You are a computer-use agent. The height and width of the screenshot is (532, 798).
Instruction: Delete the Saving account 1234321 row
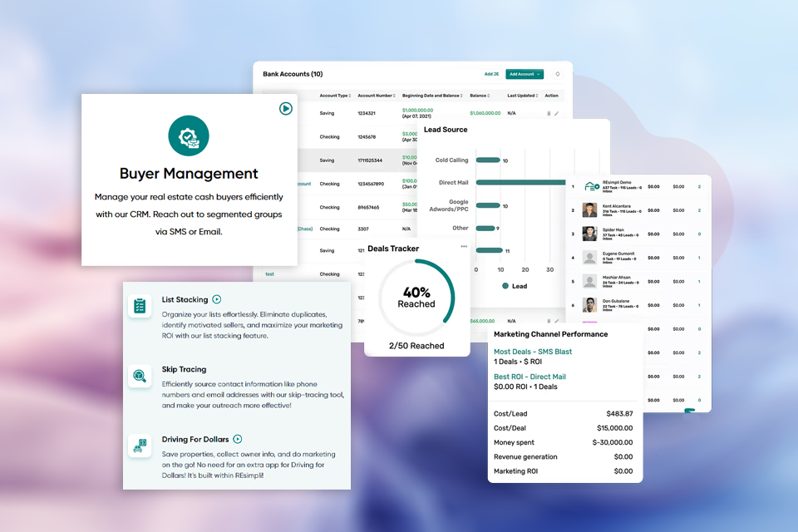point(549,114)
